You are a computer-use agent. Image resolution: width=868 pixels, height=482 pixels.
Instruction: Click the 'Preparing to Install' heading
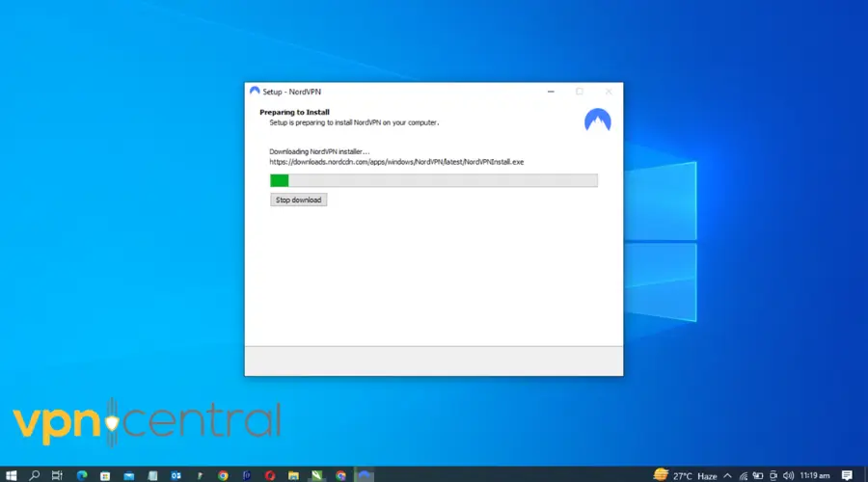pyautogui.click(x=294, y=112)
